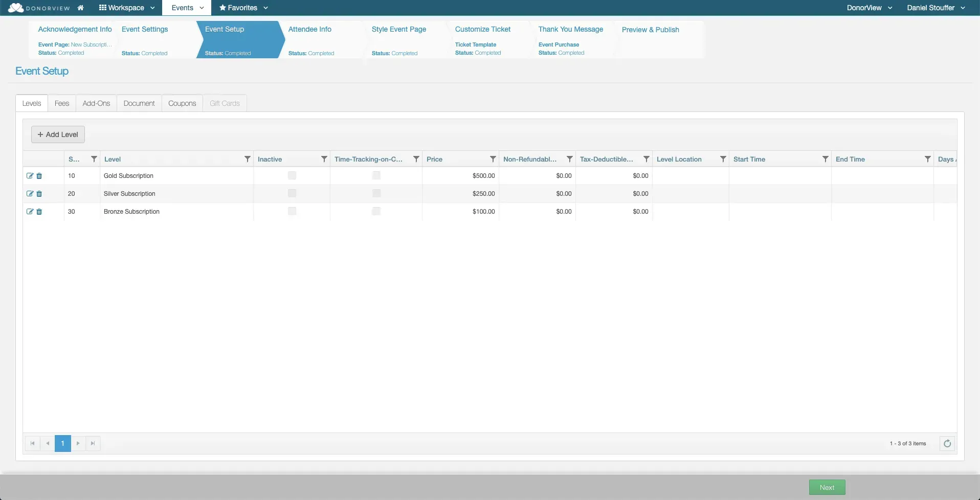Click the Bronze Subscription price $100.00

(483, 212)
